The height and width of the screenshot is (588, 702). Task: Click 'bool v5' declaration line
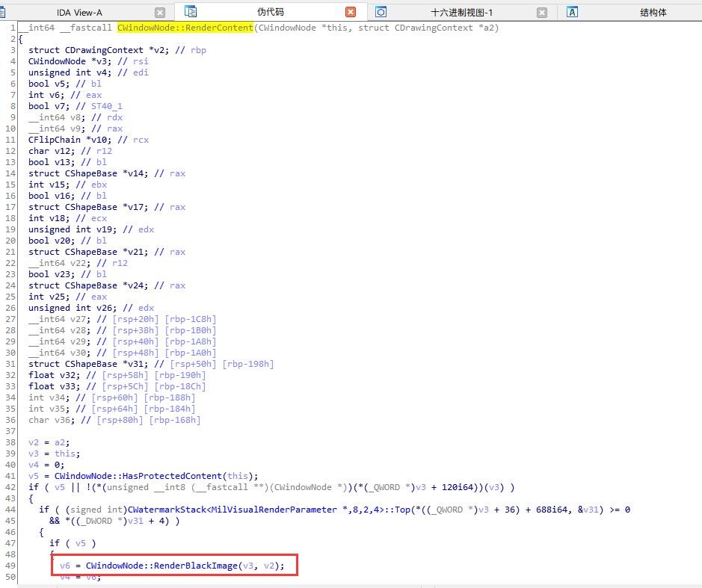click(49, 84)
